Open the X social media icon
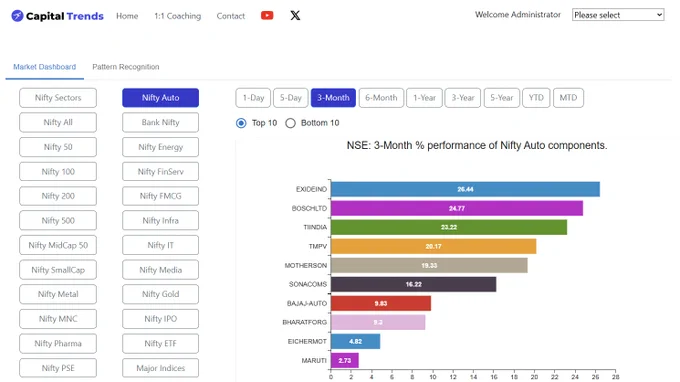680x382 pixels. (295, 16)
